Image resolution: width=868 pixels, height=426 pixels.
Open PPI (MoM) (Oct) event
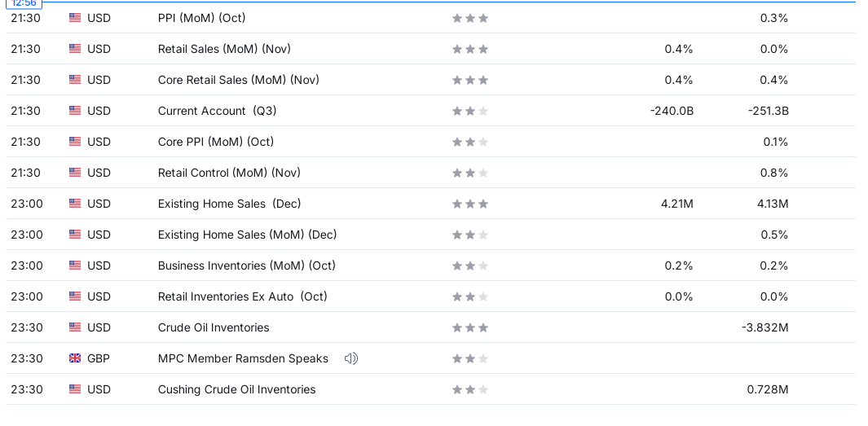(x=201, y=18)
